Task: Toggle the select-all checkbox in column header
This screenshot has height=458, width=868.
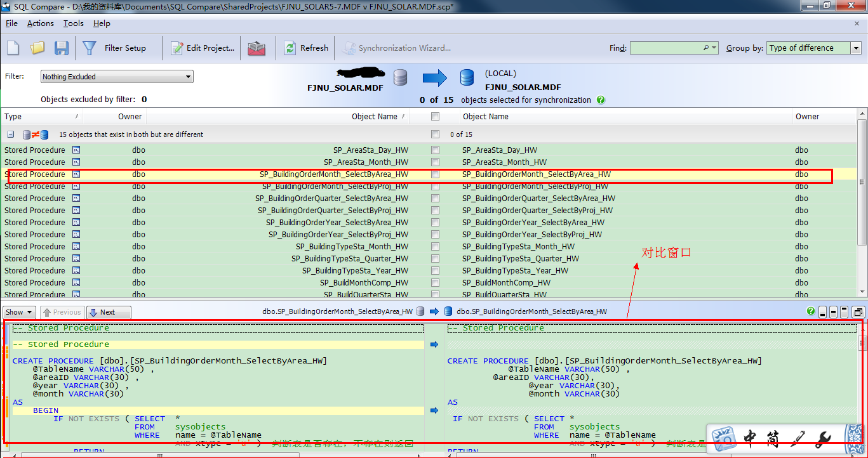Action: coord(435,117)
